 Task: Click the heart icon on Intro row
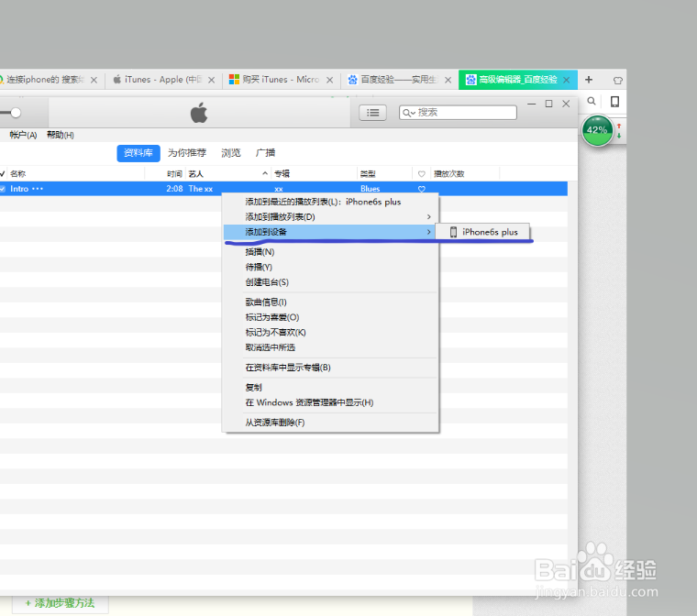tap(421, 189)
